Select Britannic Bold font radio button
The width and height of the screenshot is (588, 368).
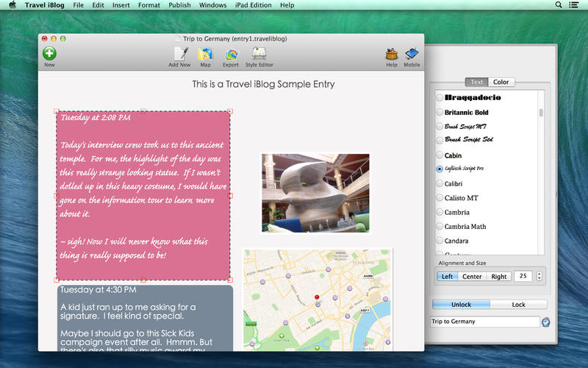click(440, 112)
